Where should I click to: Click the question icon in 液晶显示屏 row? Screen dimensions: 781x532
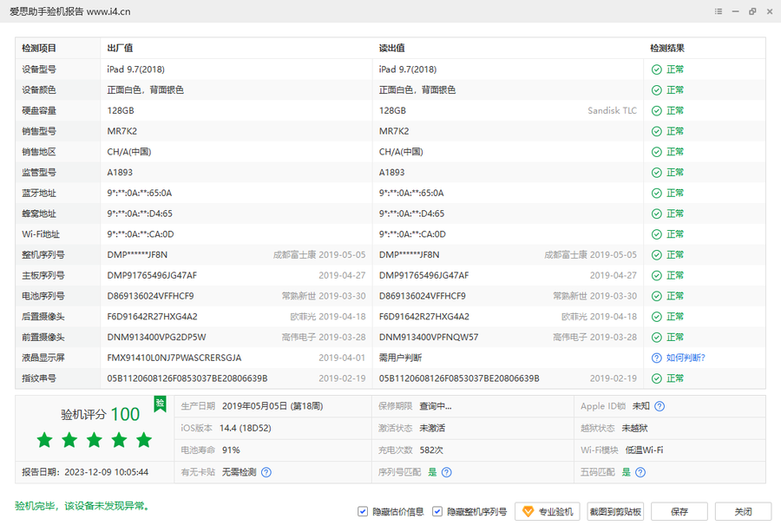click(x=657, y=358)
